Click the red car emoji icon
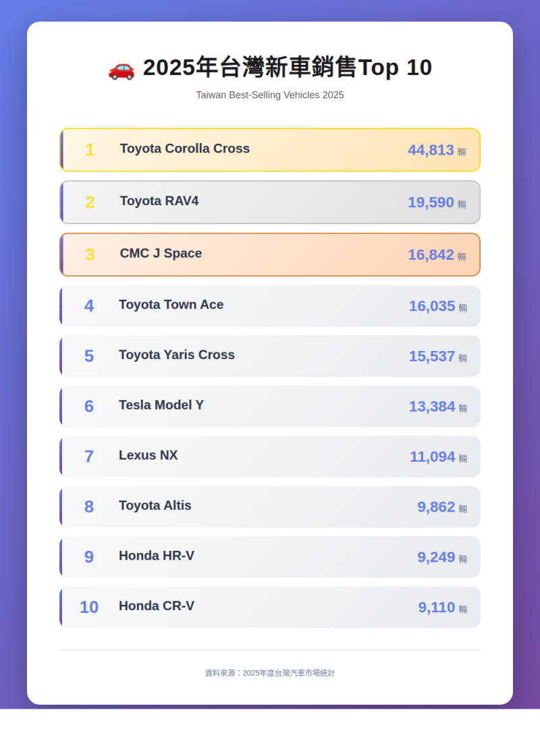This screenshot has height=756, width=540. click(122, 68)
